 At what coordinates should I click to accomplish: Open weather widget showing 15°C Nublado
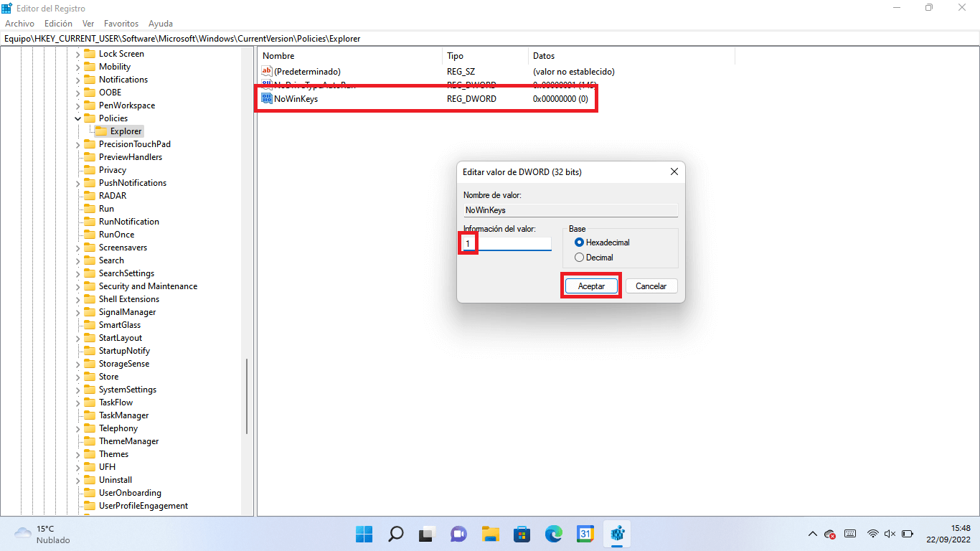43,534
